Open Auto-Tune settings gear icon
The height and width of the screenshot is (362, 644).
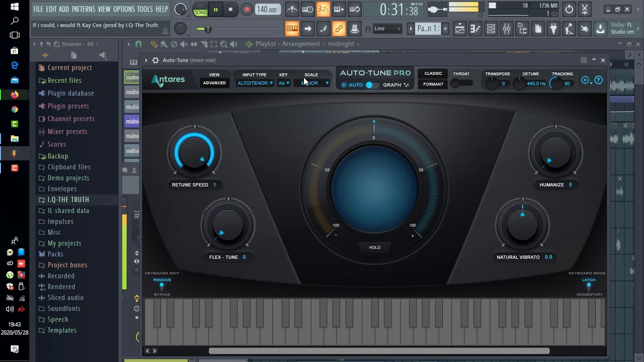tap(585, 80)
